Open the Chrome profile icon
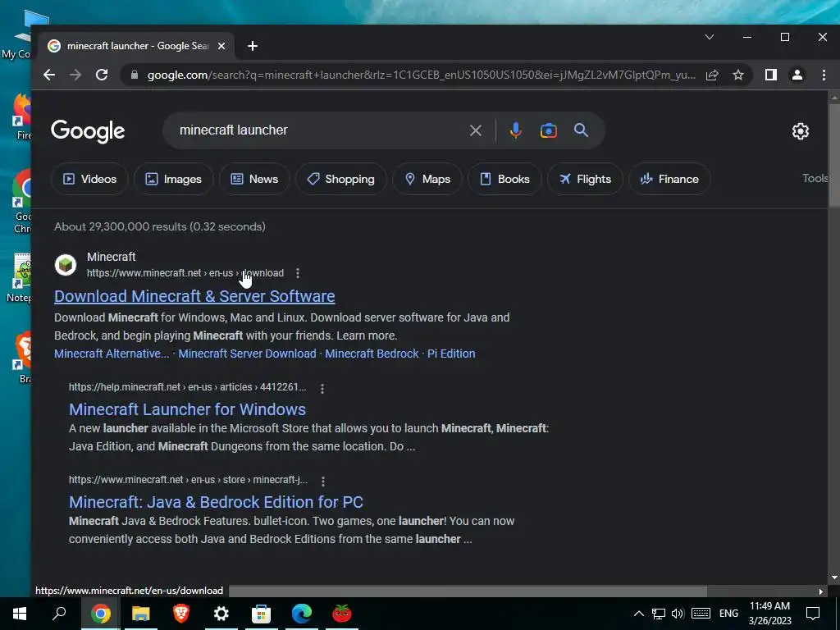Image resolution: width=840 pixels, height=630 pixels. [x=797, y=75]
